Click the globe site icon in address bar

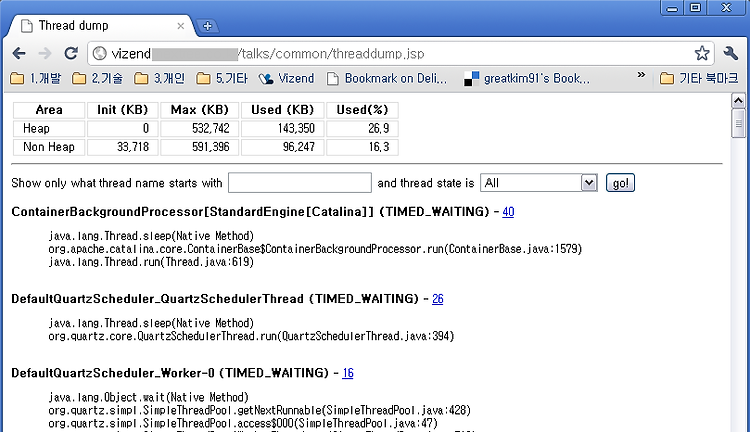[x=99, y=53]
